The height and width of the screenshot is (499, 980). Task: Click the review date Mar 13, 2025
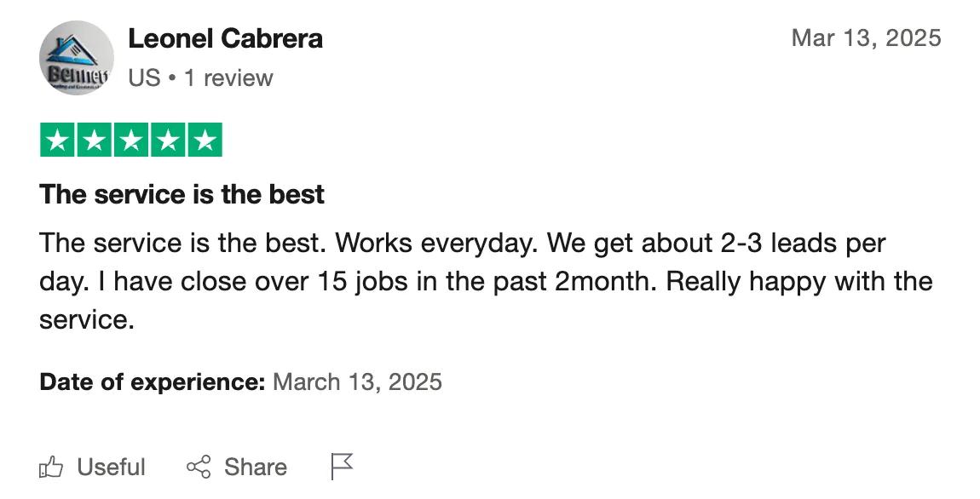click(867, 38)
